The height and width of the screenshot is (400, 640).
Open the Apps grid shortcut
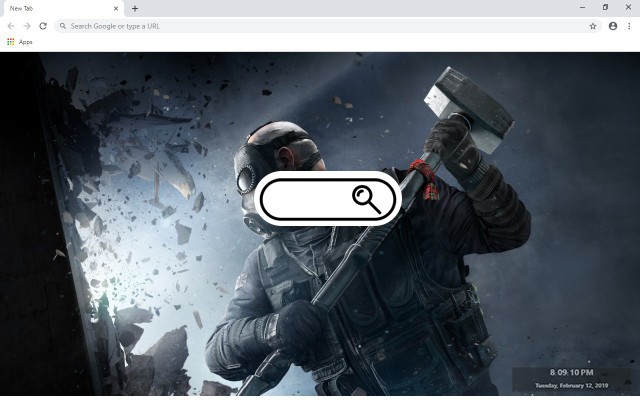(x=20, y=42)
